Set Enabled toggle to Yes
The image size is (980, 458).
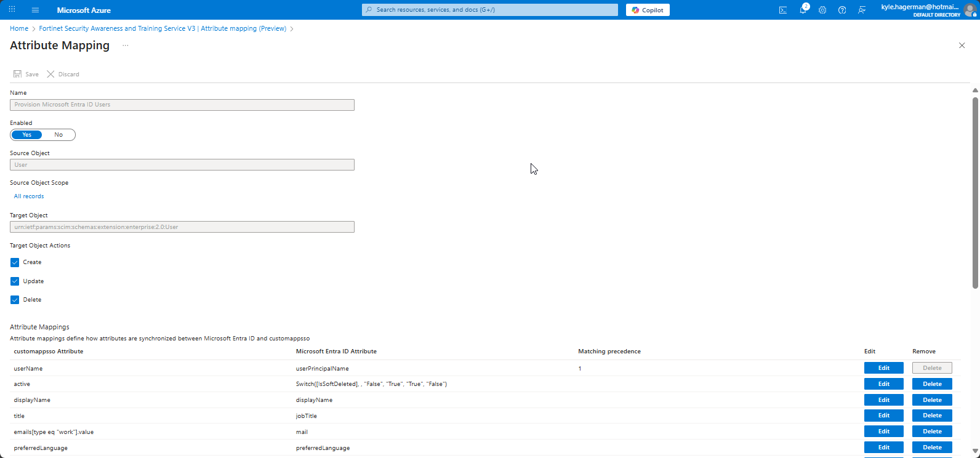(26, 135)
